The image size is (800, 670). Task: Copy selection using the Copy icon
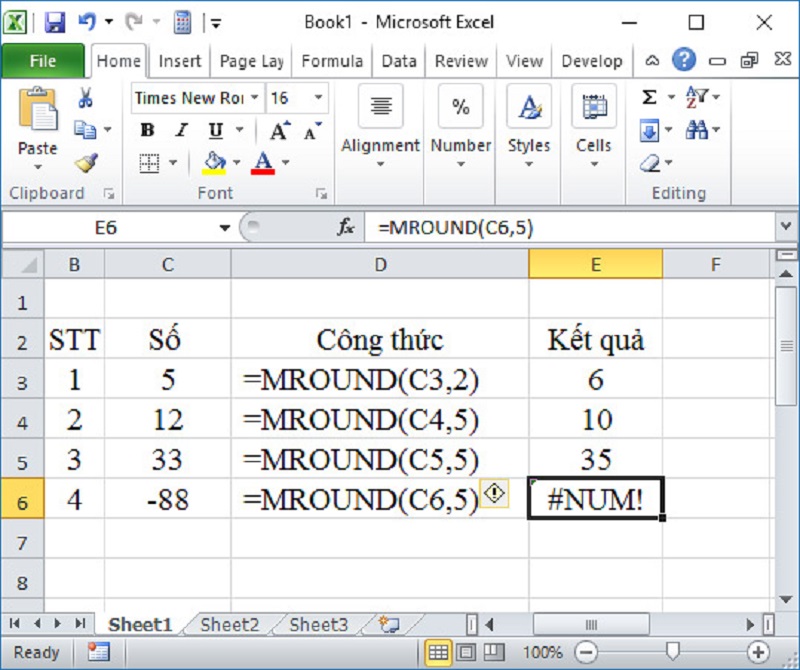(85, 130)
